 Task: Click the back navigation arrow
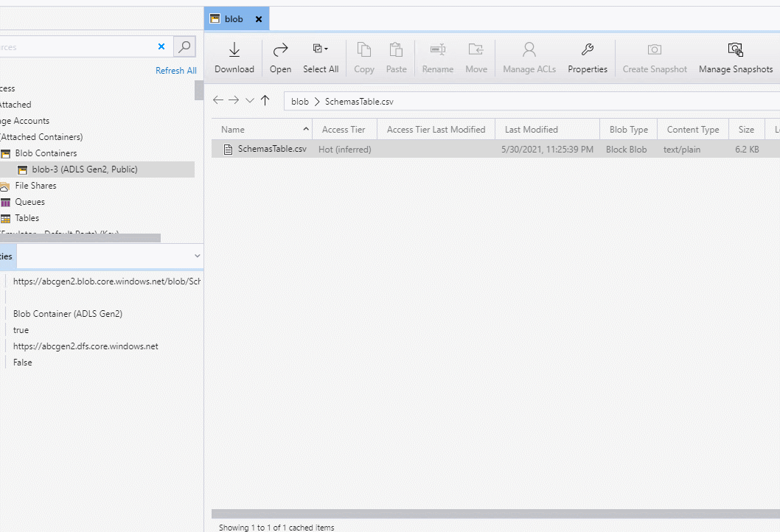[217, 100]
